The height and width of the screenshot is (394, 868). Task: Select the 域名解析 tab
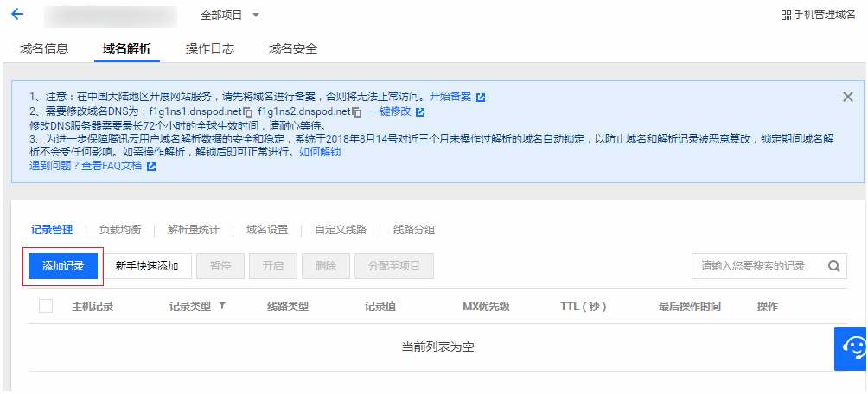(127, 48)
